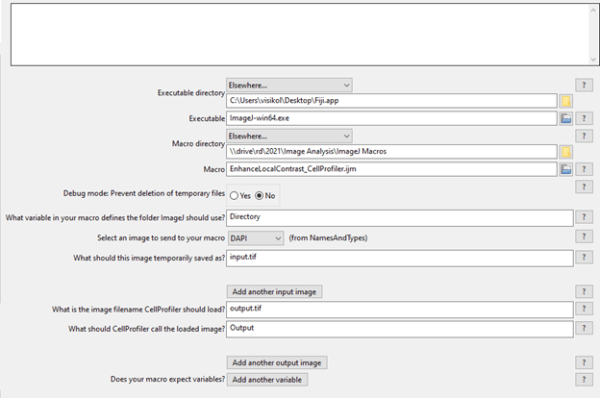Viewport: 600px width, 398px height.
Task: Open folder browser for Executable directory path
Action: (566, 101)
